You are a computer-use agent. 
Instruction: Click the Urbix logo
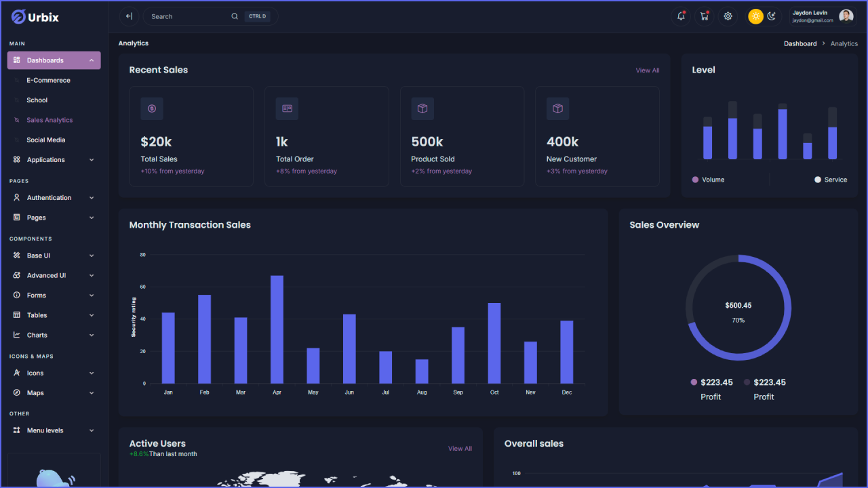(34, 16)
